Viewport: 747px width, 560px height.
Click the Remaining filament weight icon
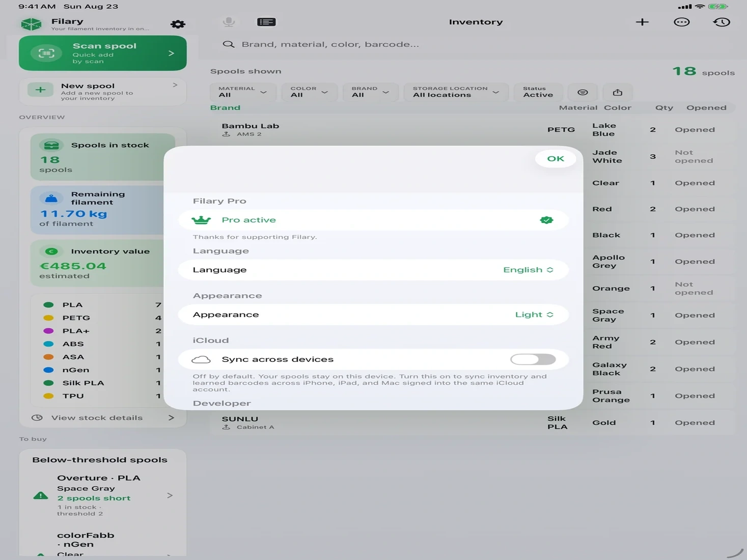[51, 198]
